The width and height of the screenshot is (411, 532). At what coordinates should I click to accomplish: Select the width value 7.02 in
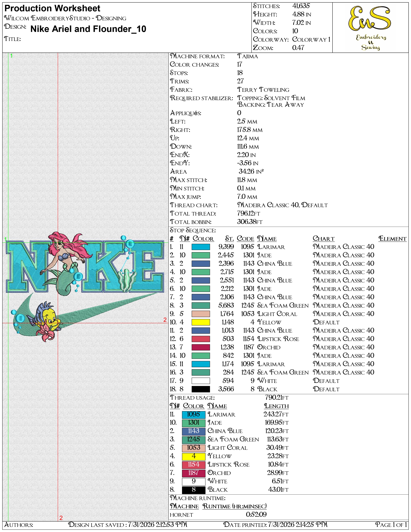pos(301,23)
